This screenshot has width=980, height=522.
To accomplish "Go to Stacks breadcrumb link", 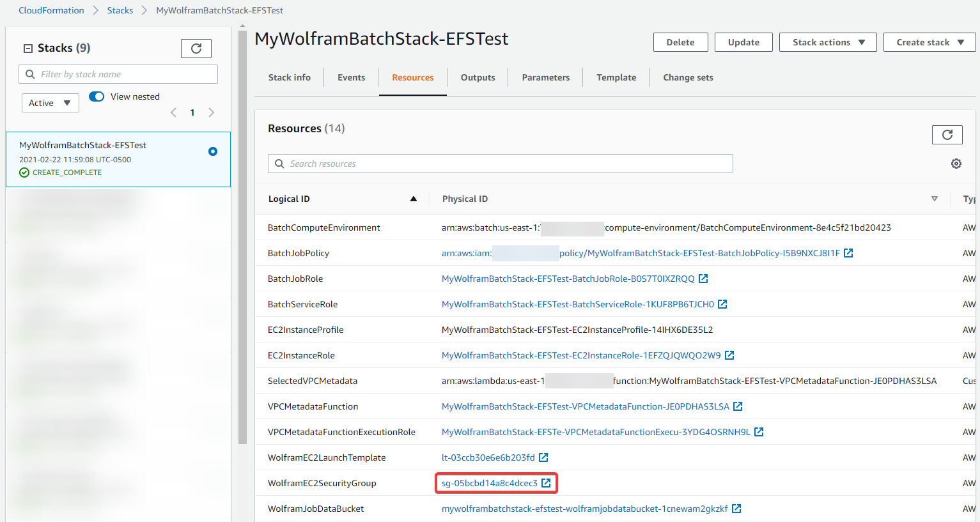I will click(x=120, y=10).
